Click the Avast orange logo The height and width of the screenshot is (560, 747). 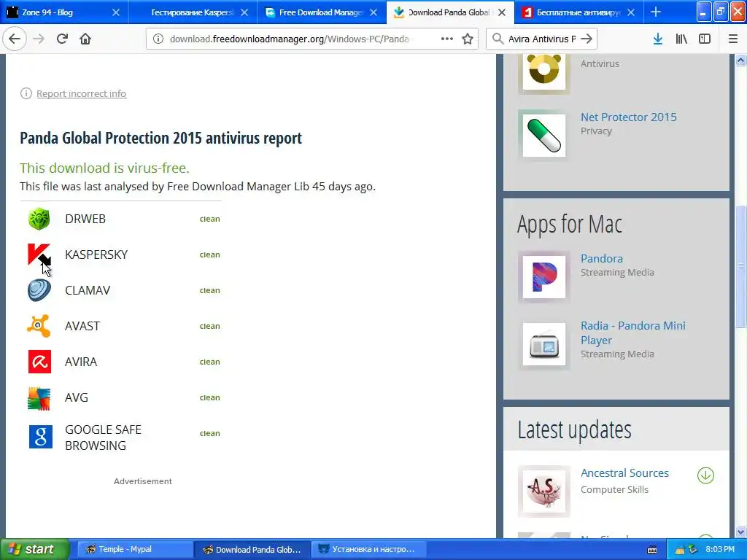tap(39, 326)
